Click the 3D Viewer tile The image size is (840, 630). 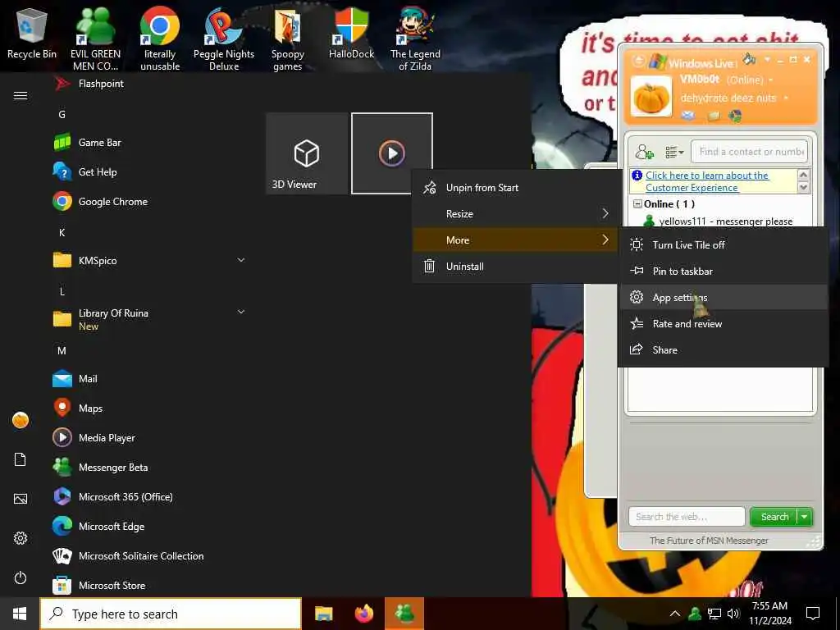(x=307, y=153)
